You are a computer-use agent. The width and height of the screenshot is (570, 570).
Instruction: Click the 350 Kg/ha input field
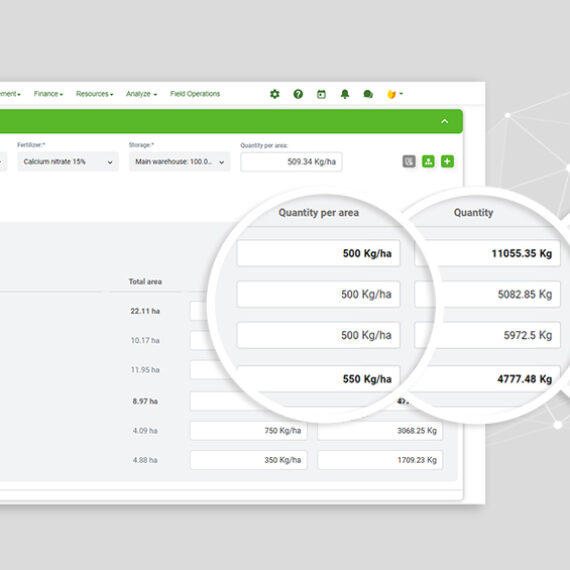tap(249, 460)
